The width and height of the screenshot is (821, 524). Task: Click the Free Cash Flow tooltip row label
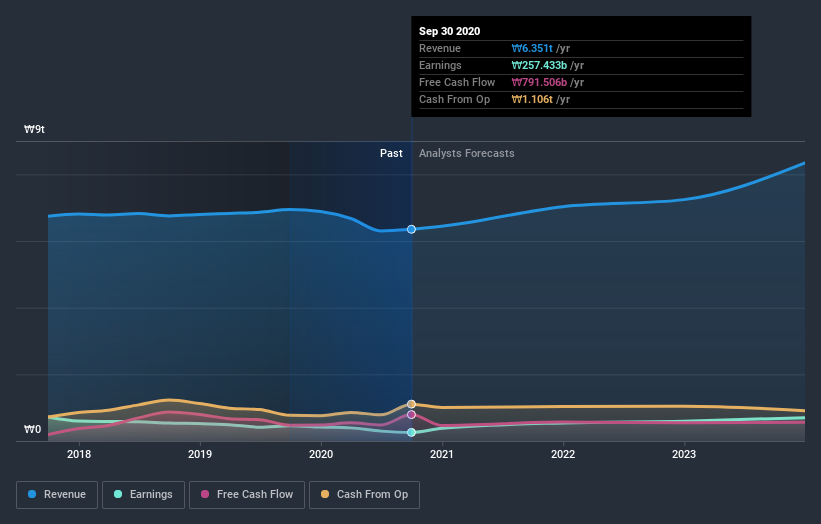tap(457, 82)
